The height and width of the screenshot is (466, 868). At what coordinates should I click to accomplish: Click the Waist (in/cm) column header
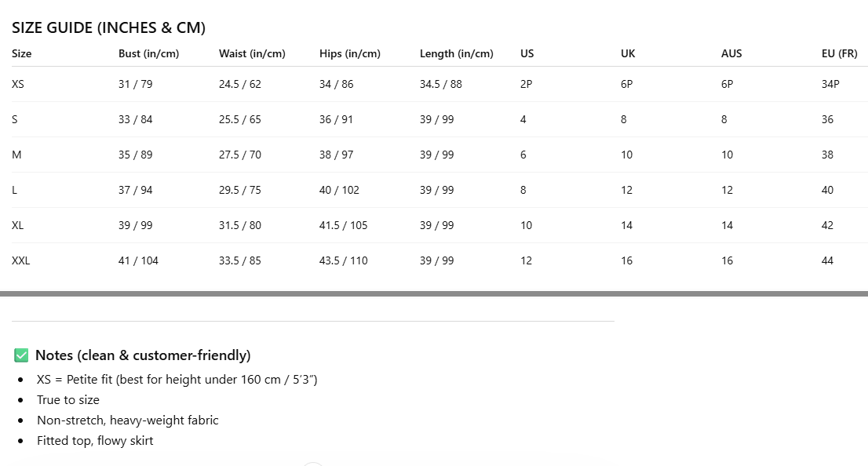[252, 53]
